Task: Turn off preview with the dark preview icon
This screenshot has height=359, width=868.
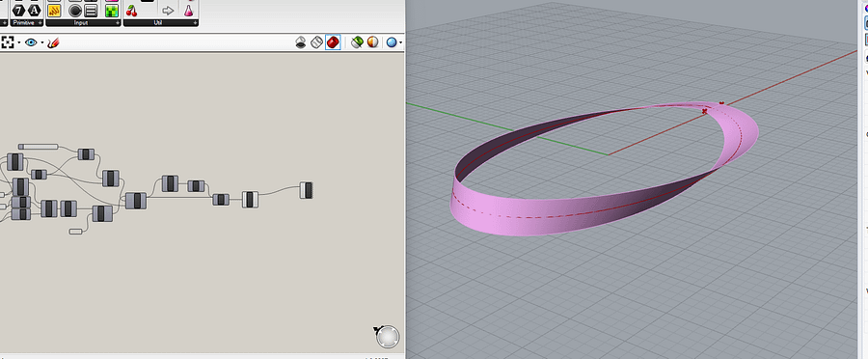Action: [301, 42]
